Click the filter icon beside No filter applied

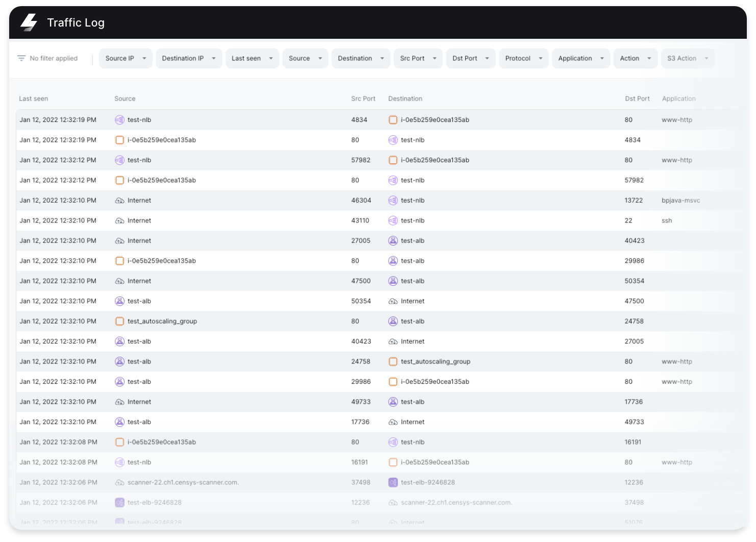[x=21, y=58]
